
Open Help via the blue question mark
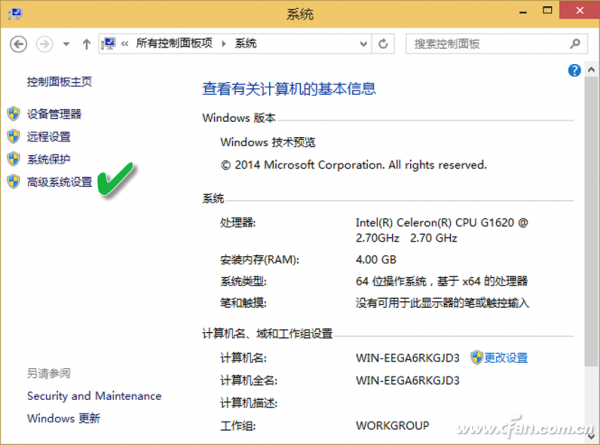574,70
